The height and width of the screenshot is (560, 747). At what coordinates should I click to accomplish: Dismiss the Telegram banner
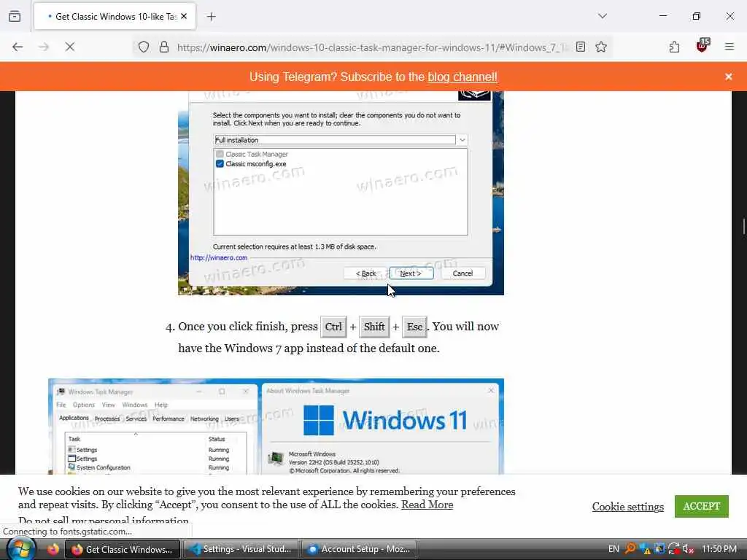click(729, 77)
